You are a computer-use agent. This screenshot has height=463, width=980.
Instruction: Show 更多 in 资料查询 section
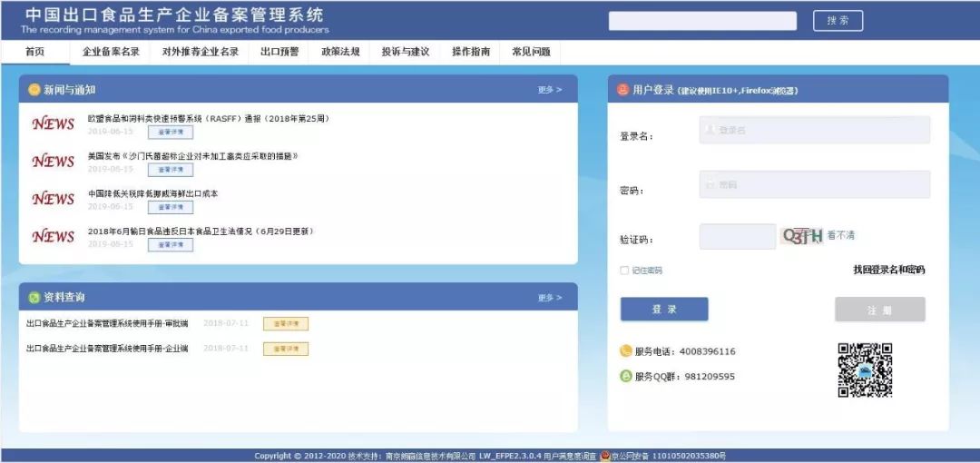tap(549, 298)
